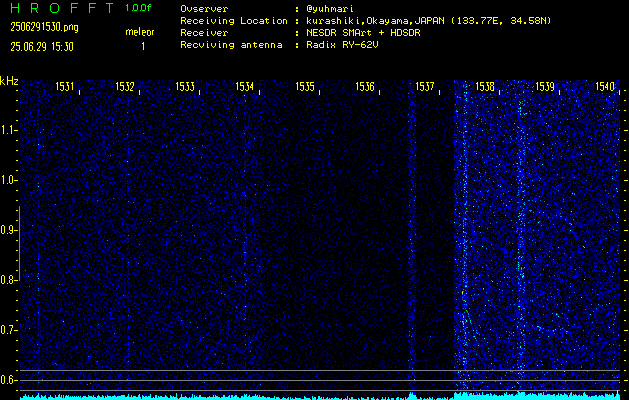629x400 pixels.
Task: Click the version label 1.0.0f
Action: [x=138, y=8]
